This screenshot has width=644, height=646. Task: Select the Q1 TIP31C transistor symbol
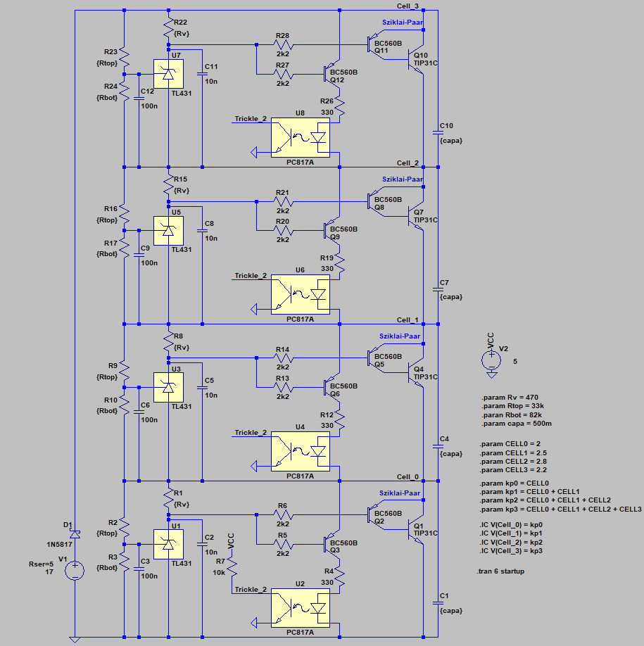click(x=416, y=530)
